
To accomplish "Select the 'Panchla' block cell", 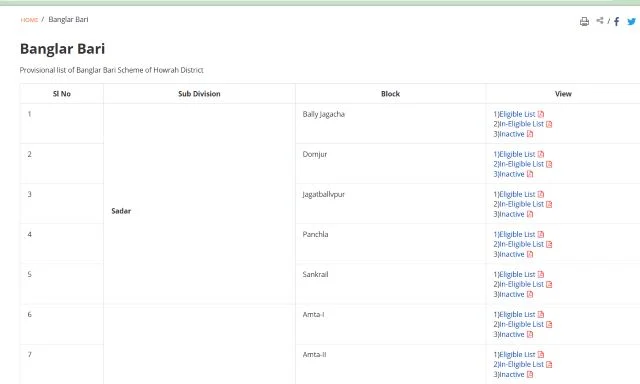I will (x=391, y=243).
